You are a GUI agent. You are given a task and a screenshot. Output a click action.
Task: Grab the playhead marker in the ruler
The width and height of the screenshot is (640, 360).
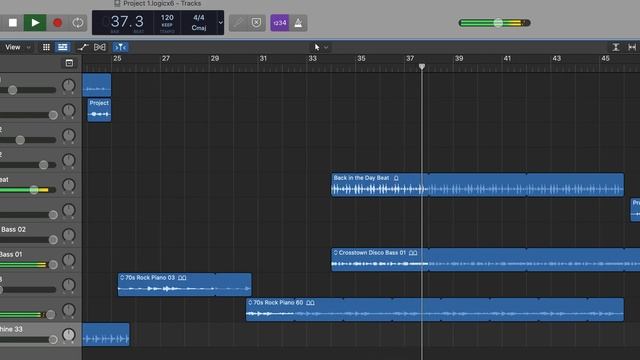click(422, 66)
